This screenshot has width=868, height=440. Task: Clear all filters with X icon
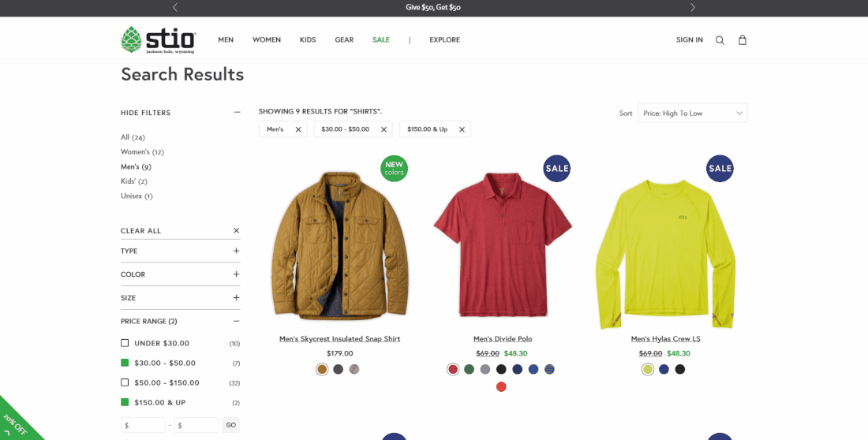[237, 231]
